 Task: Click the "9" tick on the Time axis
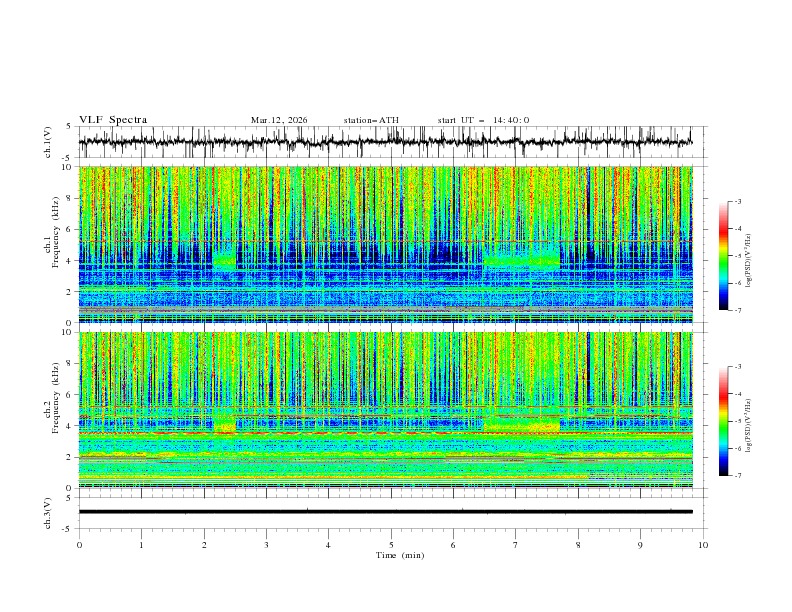[640, 545]
